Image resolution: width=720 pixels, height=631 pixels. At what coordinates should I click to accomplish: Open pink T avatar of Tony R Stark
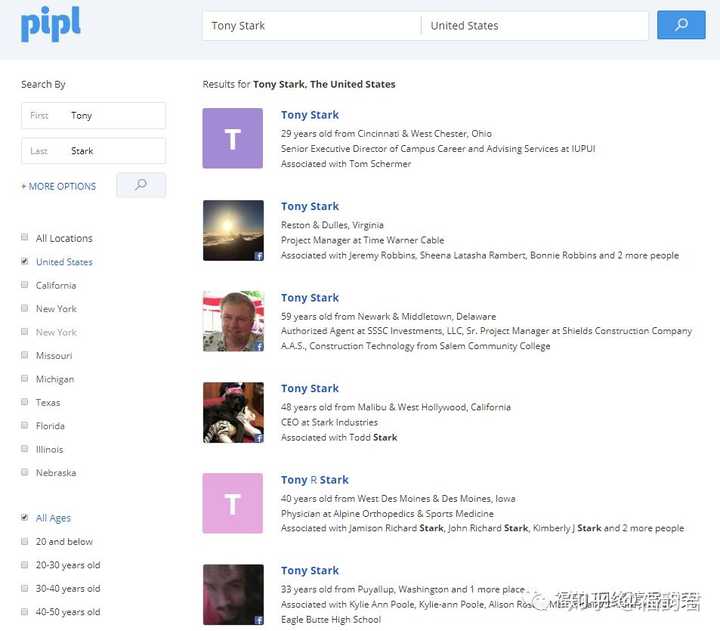tap(233, 503)
